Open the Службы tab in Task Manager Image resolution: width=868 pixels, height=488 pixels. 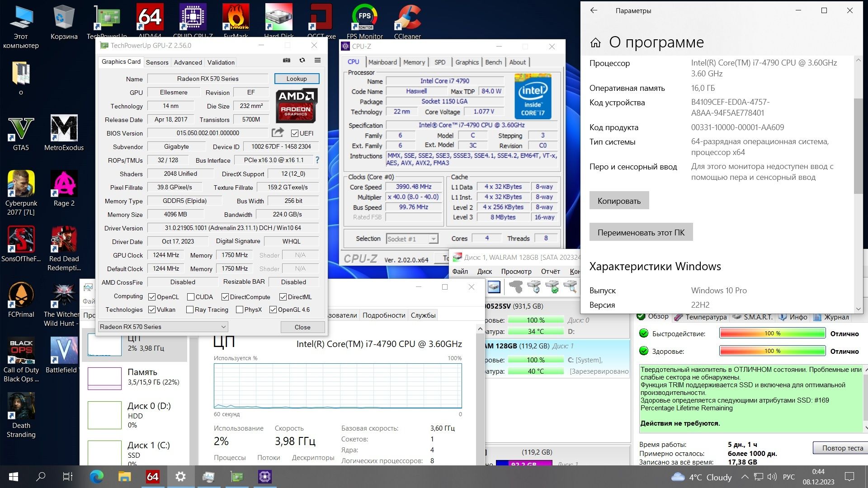[x=423, y=315]
